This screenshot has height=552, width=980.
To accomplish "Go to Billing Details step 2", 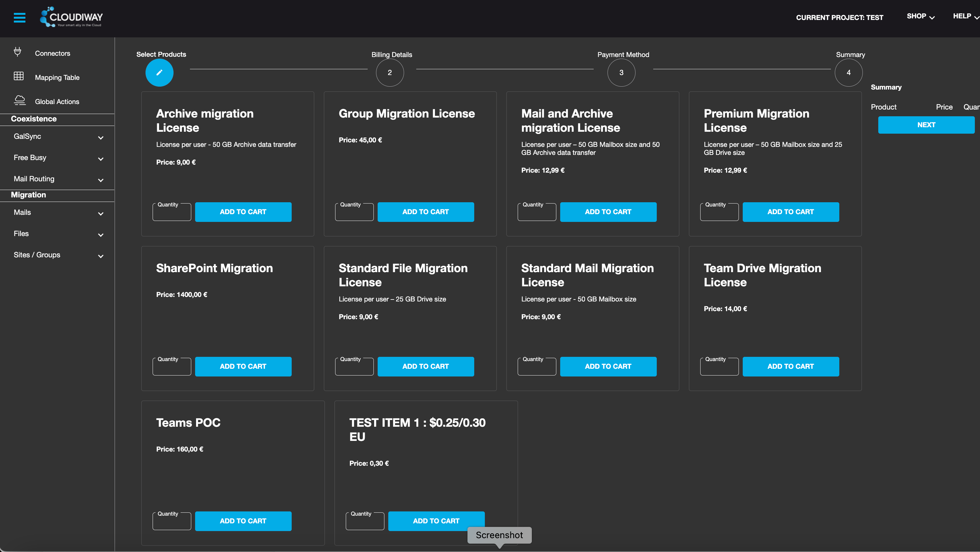I will 390,72.
